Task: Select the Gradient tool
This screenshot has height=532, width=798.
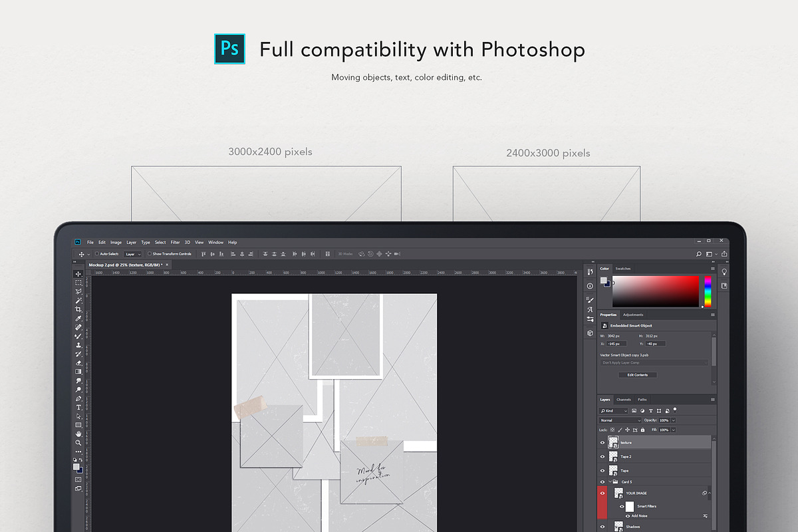Action: tap(79, 372)
